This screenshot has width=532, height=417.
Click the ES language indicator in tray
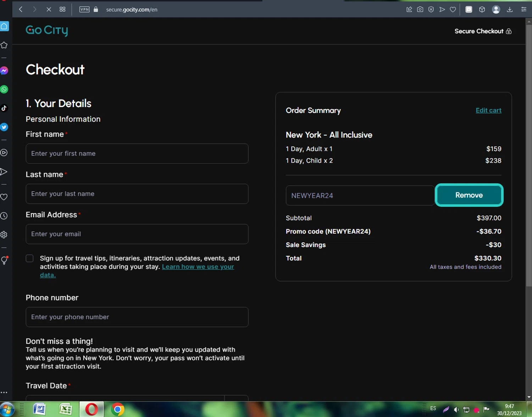(x=433, y=408)
